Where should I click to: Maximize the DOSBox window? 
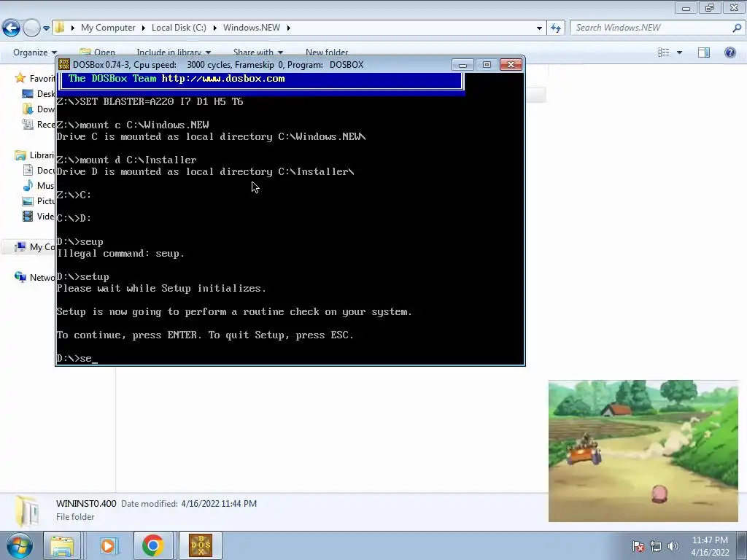pos(487,64)
